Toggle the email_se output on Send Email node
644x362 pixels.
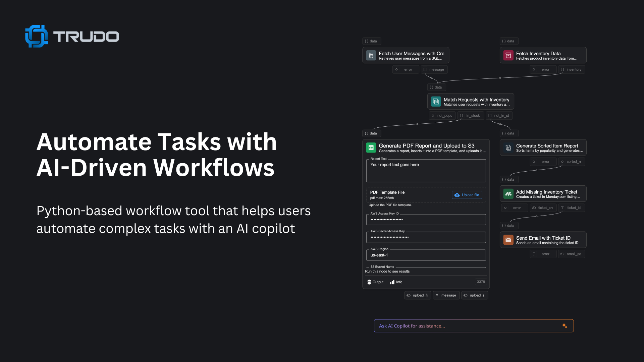572,254
